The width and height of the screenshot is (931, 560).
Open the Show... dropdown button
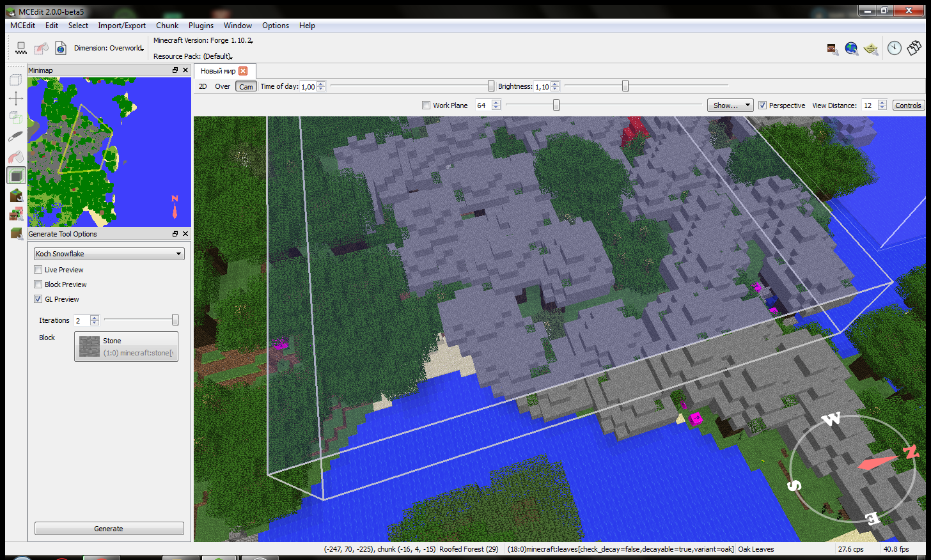(x=730, y=105)
